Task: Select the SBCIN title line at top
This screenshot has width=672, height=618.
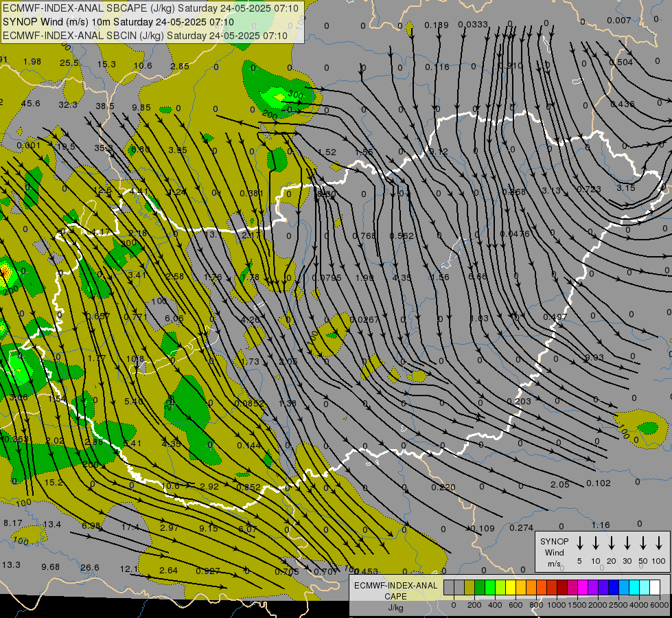Action: [145, 36]
